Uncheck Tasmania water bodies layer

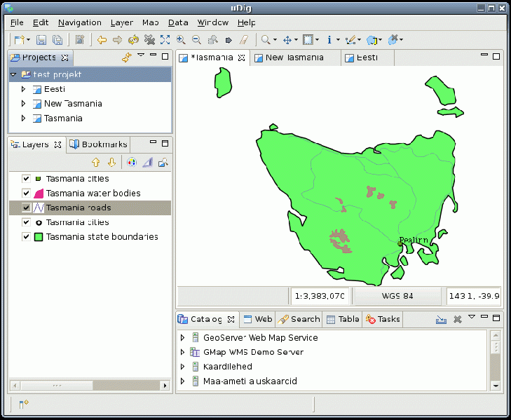(27, 194)
